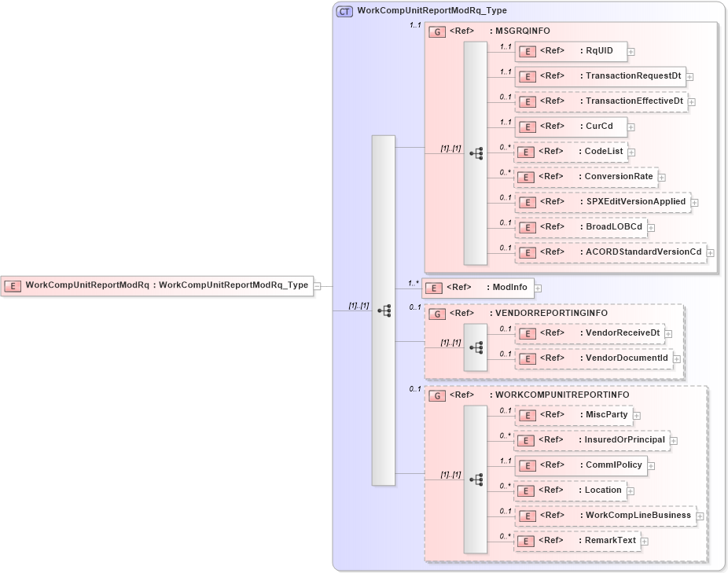Toggle visibility of ACORDStandardVersionCd
Image resolution: width=728 pixels, height=573 pixels.
[710, 252]
